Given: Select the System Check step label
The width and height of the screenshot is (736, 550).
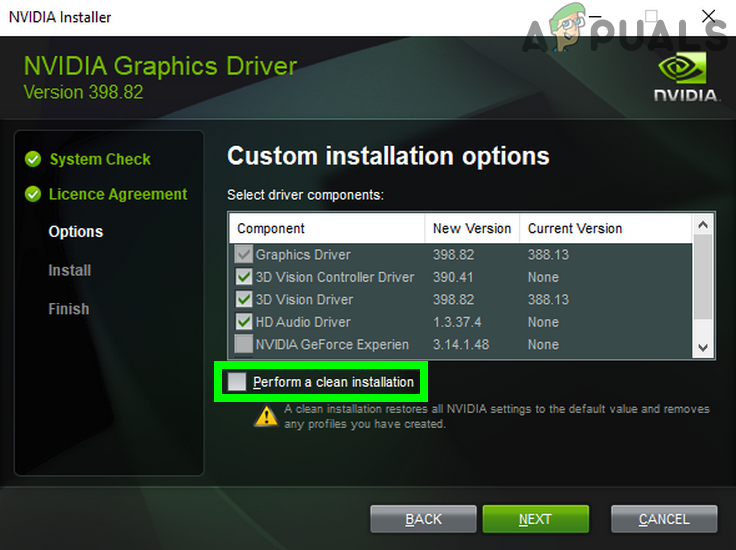Looking at the screenshot, I should [x=100, y=159].
